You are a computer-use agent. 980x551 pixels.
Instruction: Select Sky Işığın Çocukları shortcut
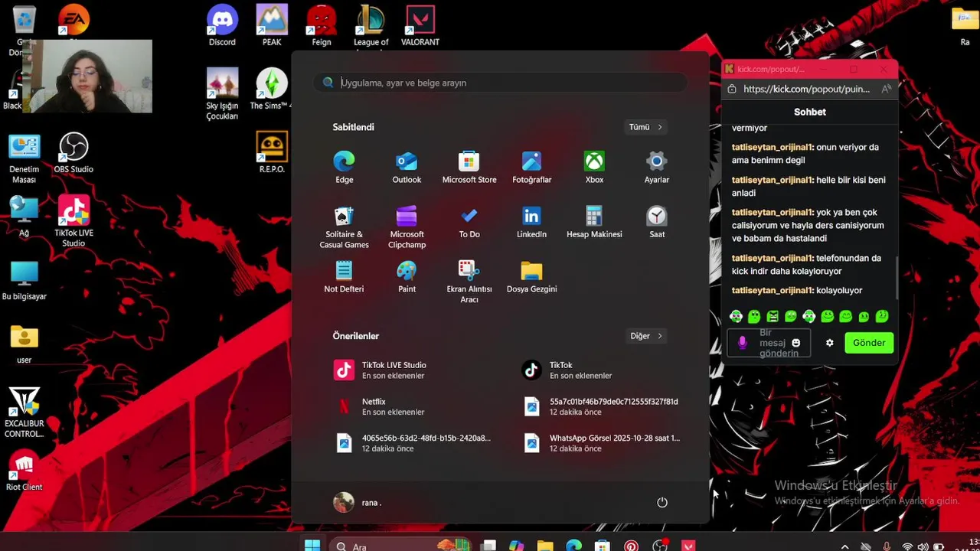(222, 94)
